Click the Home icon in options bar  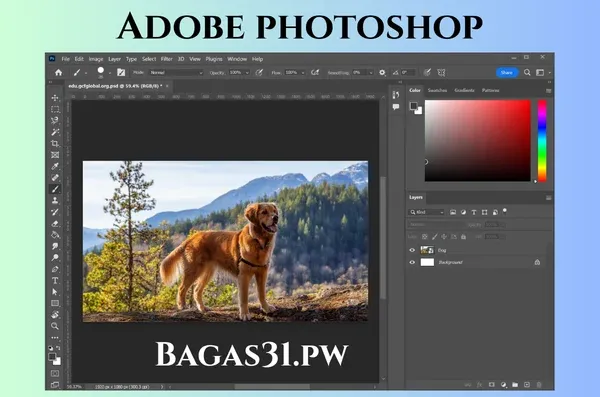[x=58, y=72]
